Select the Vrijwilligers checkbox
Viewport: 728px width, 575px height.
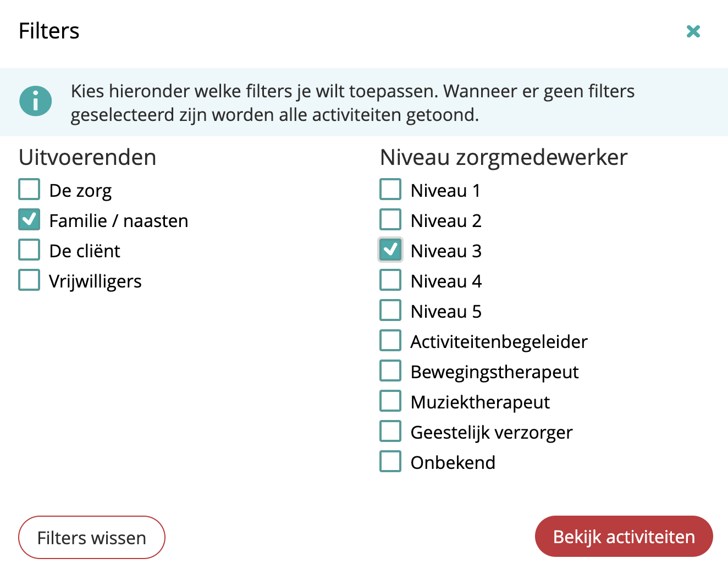tap(29, 280)
